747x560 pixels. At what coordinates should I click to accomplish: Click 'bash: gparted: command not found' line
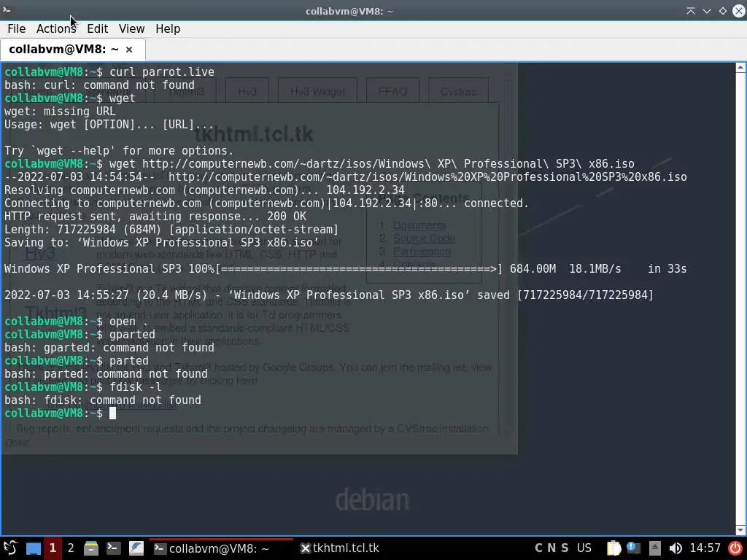coord(109,348)
